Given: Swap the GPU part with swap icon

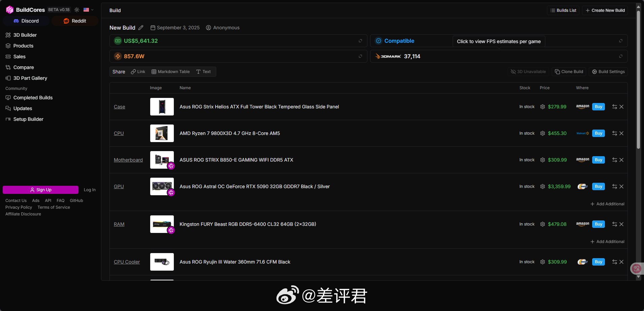Looking at the screenshot, I should point(615,186).
